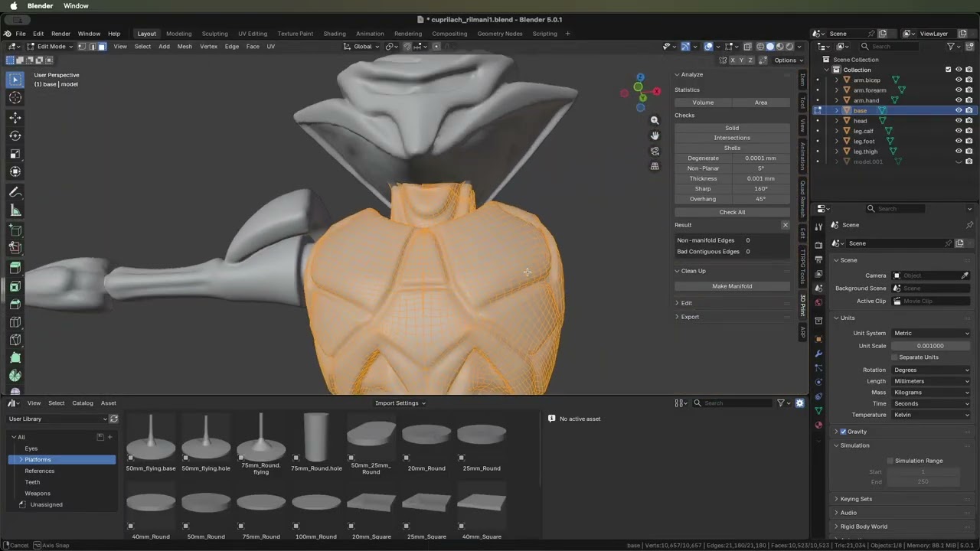Enable the Simulation Range checkbox
This screenshot has width=980, height=551.
[890, 461]
